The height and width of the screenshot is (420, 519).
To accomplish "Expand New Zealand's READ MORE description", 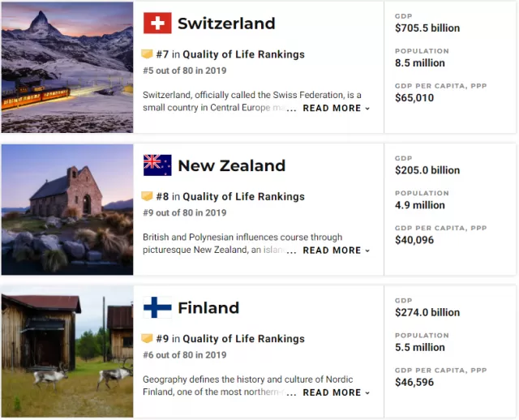I will (337, 251).
